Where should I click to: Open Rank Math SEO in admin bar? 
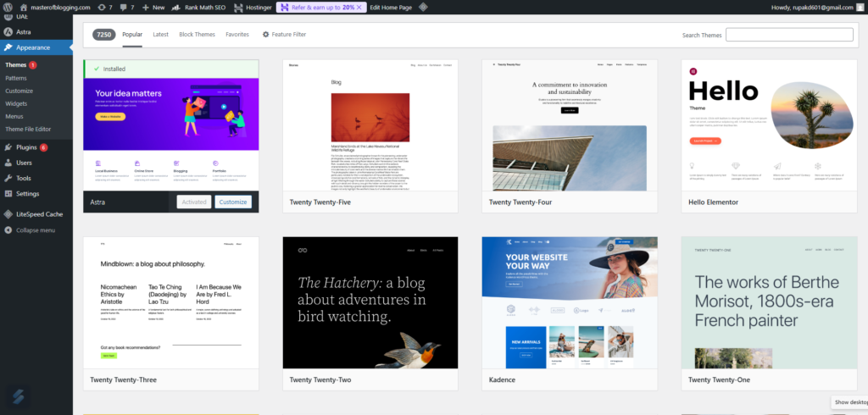point(198,7)
